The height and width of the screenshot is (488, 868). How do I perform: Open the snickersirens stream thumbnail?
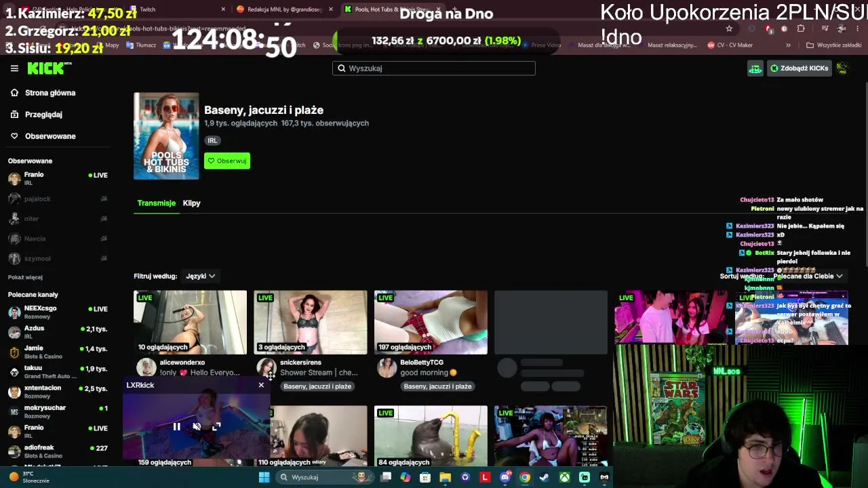click(311, 323)
